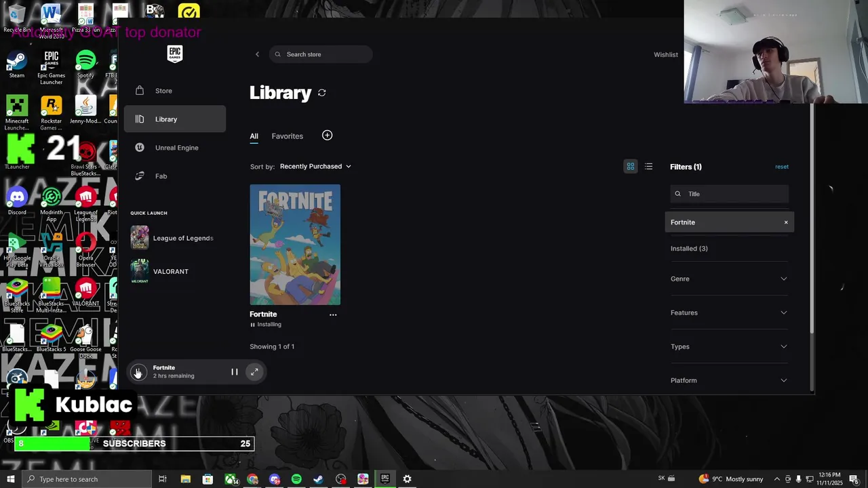Screen dimensions: 868x488
Task: Open Windows Start menu
Action: (11, 479)
